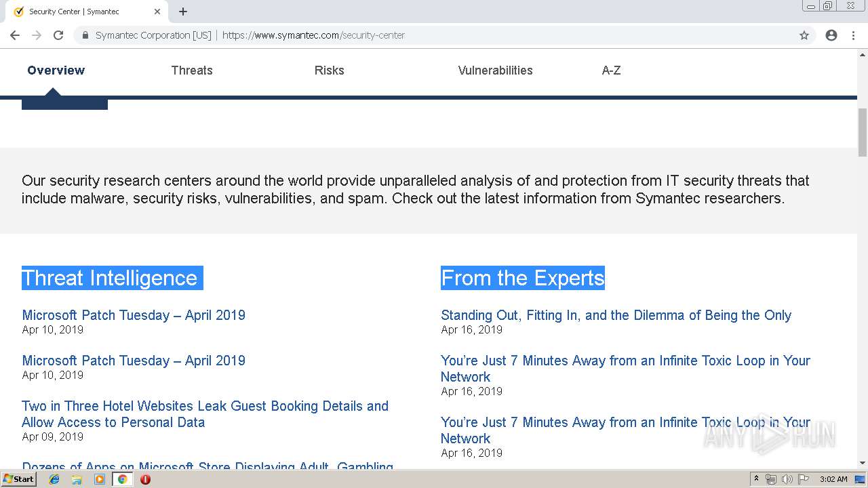Click the padlock site security icon

pyautogui.click(x=85, y=35)
